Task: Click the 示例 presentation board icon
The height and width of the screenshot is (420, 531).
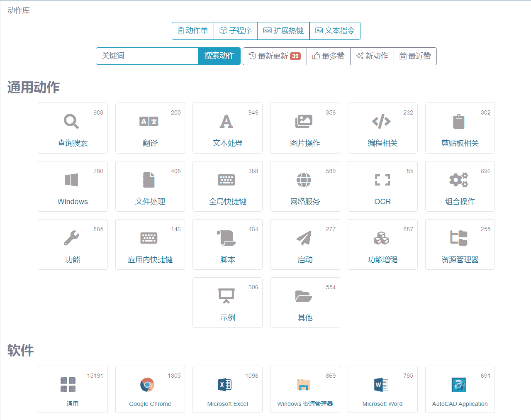Action: coord(226,296)
